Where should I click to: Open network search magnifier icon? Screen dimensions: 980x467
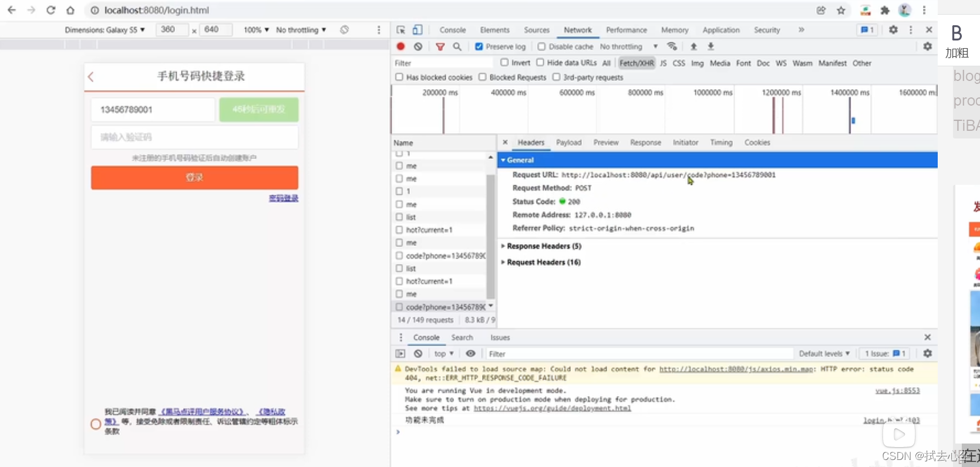tap(457, 46)
